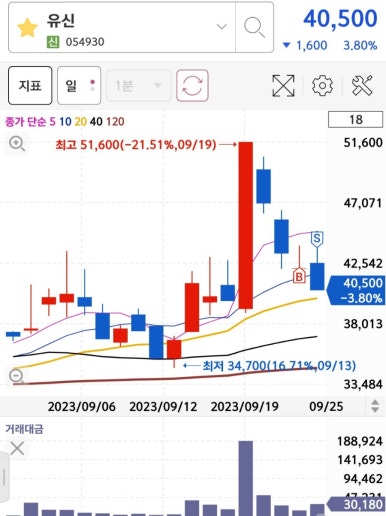Click the 1,600 price change value
Image resolution: width=386 pixels, height=516 pixels.
[311, 45]
